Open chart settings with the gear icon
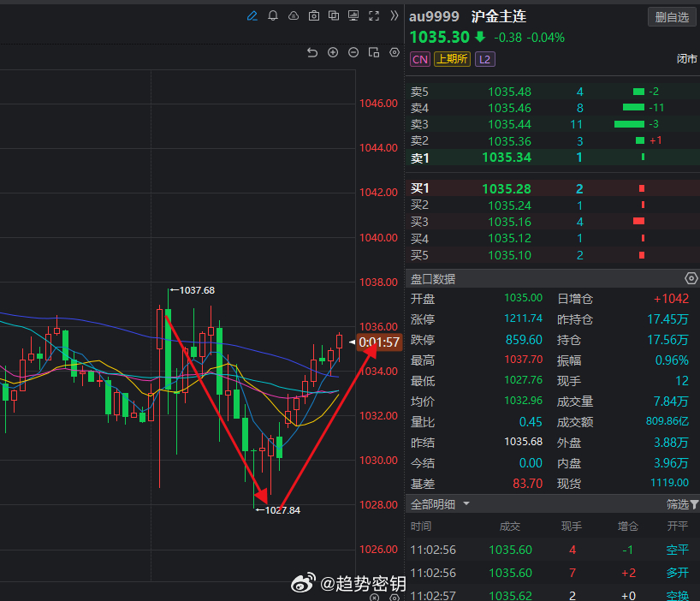 coord(394,52)
